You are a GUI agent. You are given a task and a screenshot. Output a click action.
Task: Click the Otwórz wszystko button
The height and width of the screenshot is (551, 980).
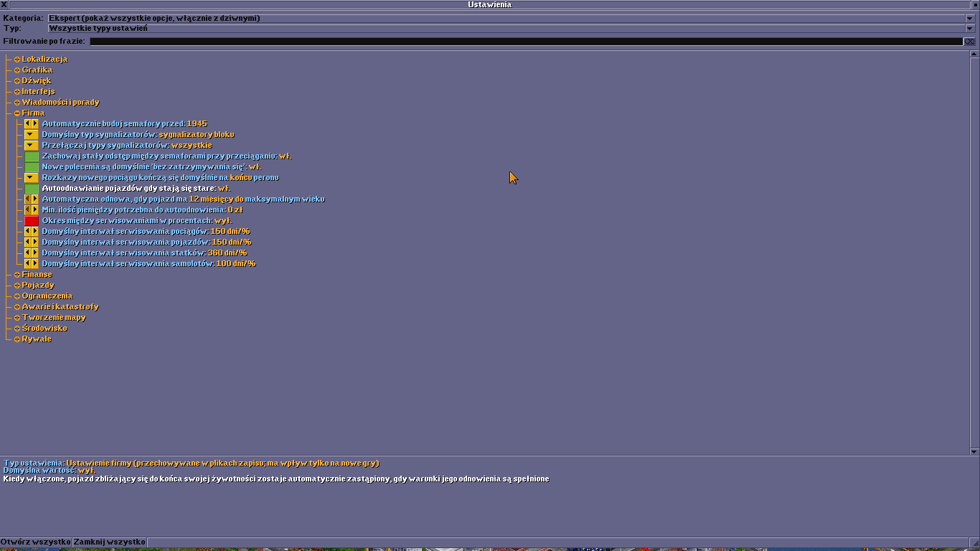tap(36, 542)
